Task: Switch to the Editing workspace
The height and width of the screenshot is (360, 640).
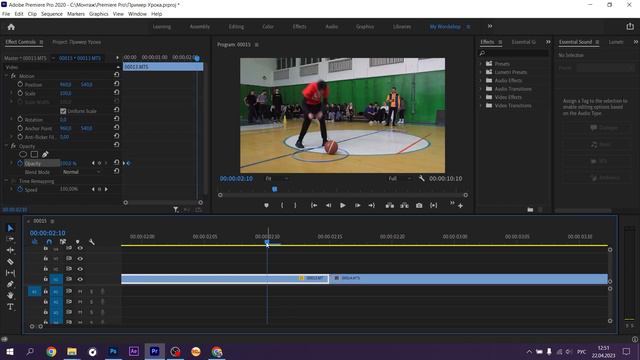Action: (x=236, y=27)
